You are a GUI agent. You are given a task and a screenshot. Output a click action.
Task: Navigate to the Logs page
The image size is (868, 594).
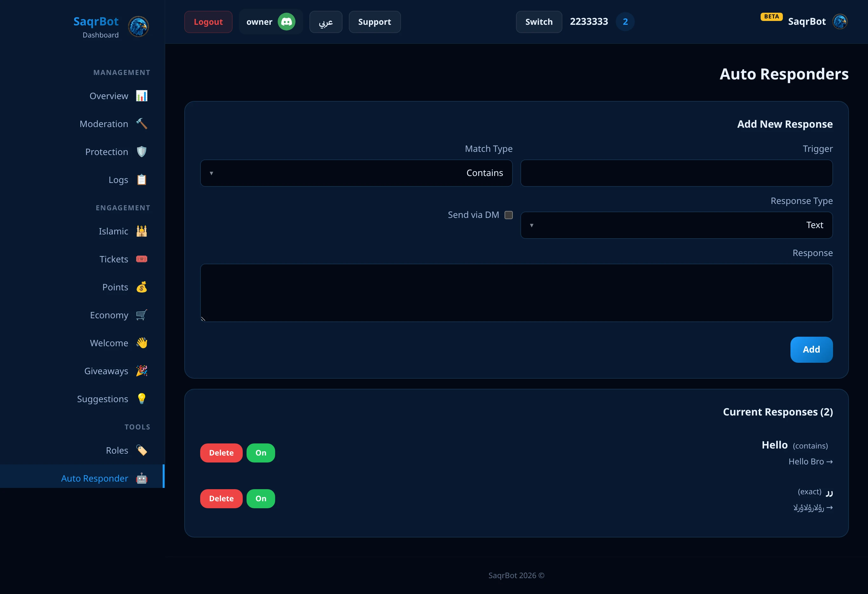(x=82, y=179)
